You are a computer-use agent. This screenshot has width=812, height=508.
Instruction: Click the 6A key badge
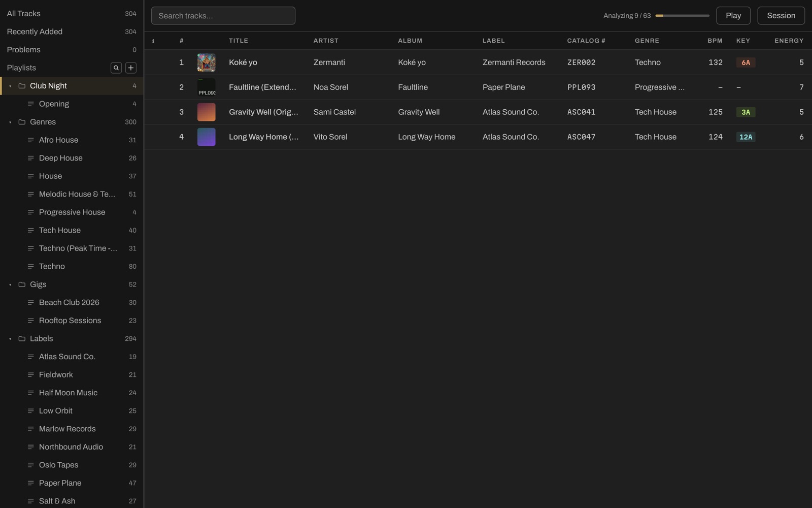click(746, 62)
